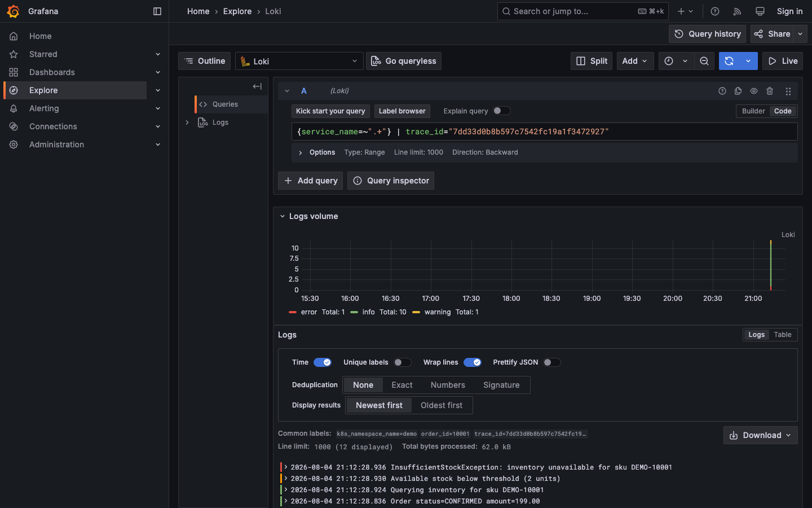This screenshot has height=508, width=812.
Task: Click the red error legend swatch
Action: (293, 312)
